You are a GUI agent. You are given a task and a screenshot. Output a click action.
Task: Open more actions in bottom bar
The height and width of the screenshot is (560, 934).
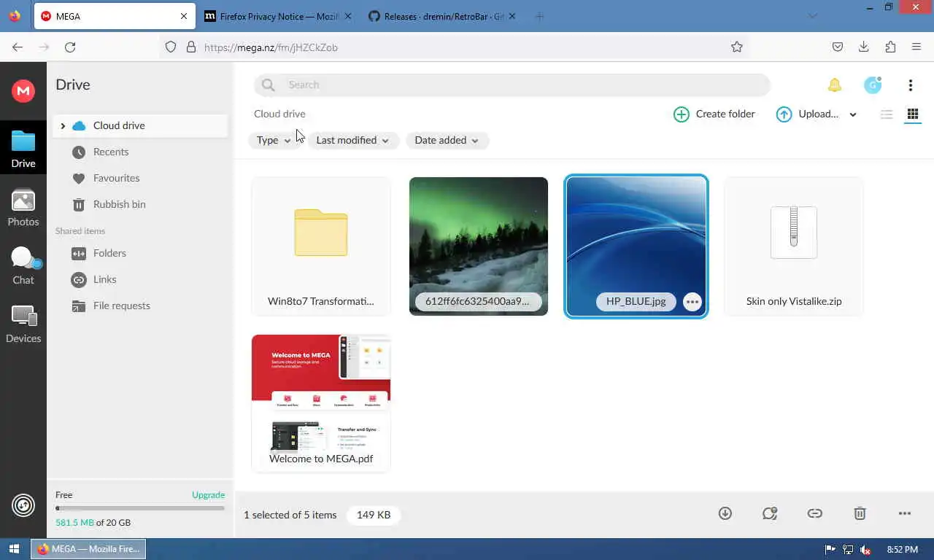tap(905, 513)
